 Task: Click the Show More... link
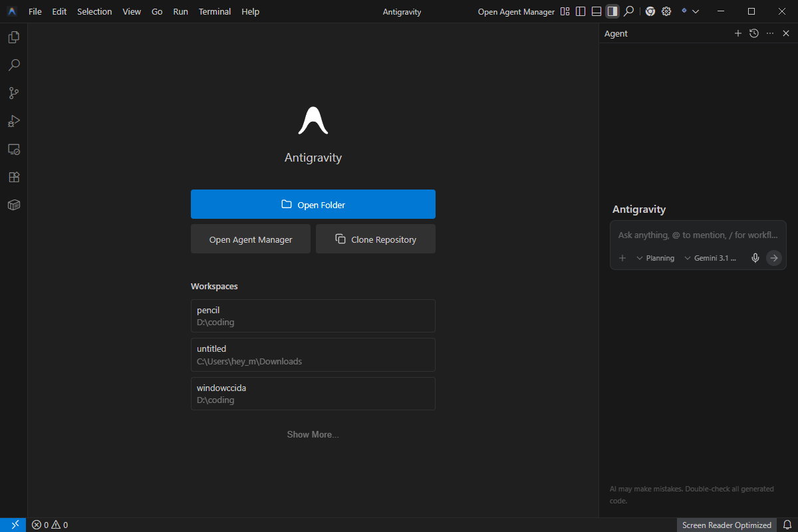tap(313, 434)
